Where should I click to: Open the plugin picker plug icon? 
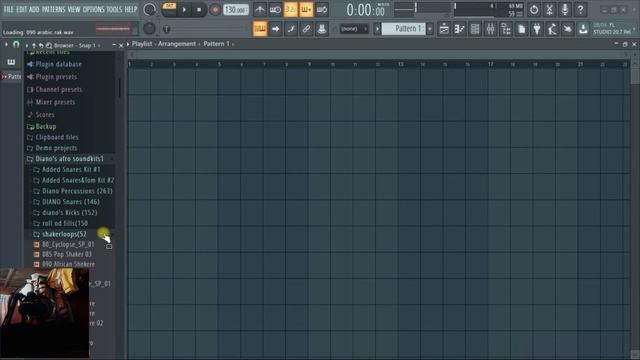(537, 29)
